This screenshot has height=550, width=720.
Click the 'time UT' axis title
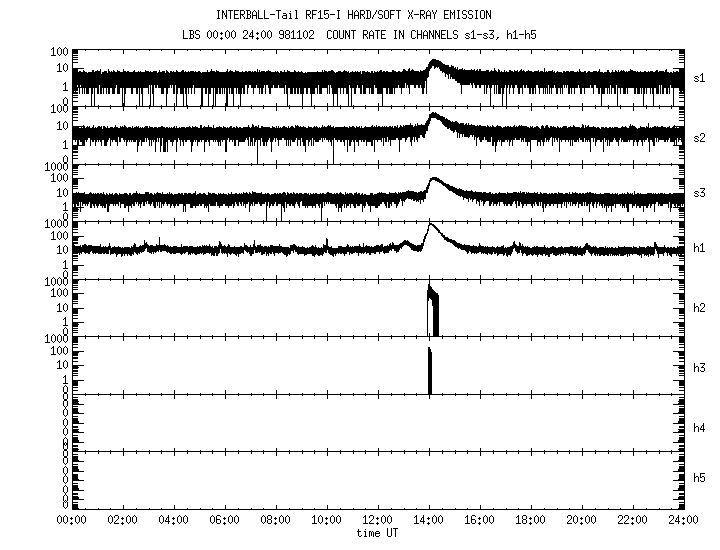[380, 533]
